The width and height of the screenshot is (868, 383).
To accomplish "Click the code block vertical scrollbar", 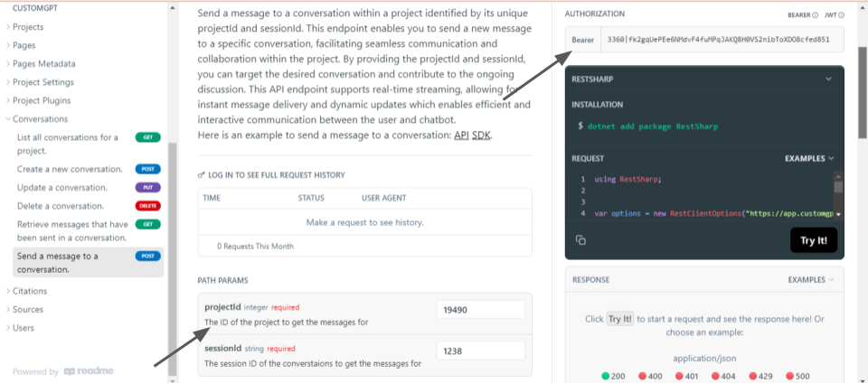I will [x=839, y=188].
